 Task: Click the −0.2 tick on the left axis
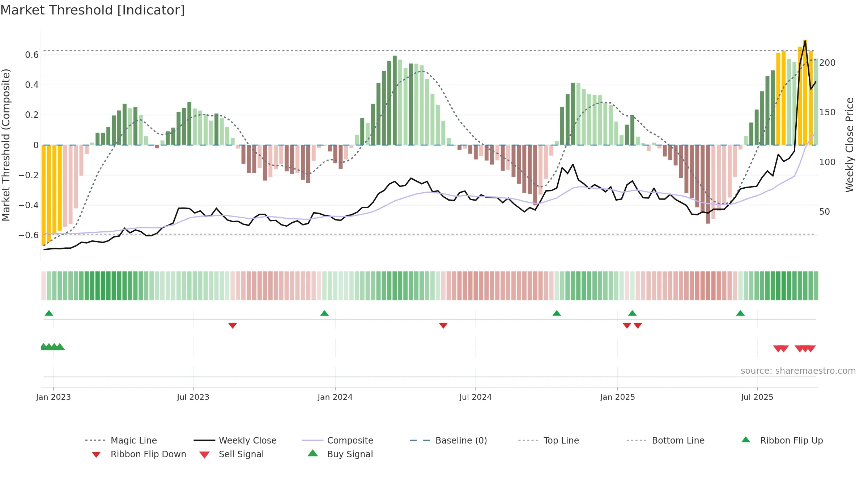coord(29,175)
